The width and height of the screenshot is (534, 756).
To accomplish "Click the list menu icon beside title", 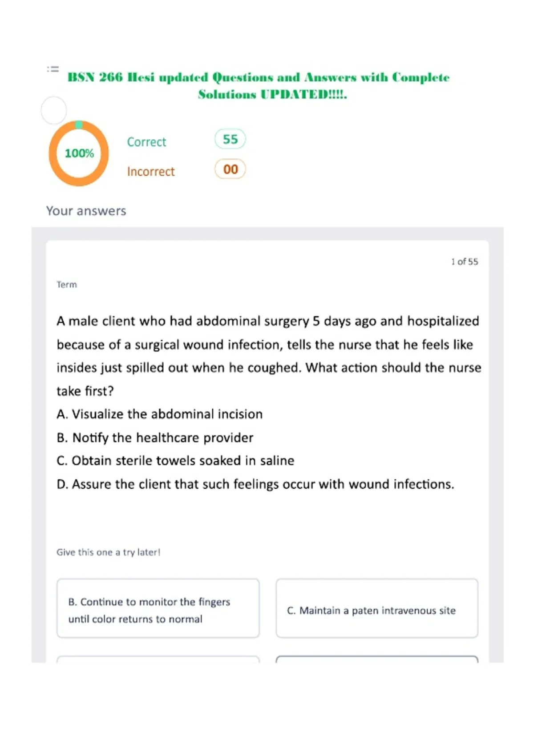I will [53, 69].
